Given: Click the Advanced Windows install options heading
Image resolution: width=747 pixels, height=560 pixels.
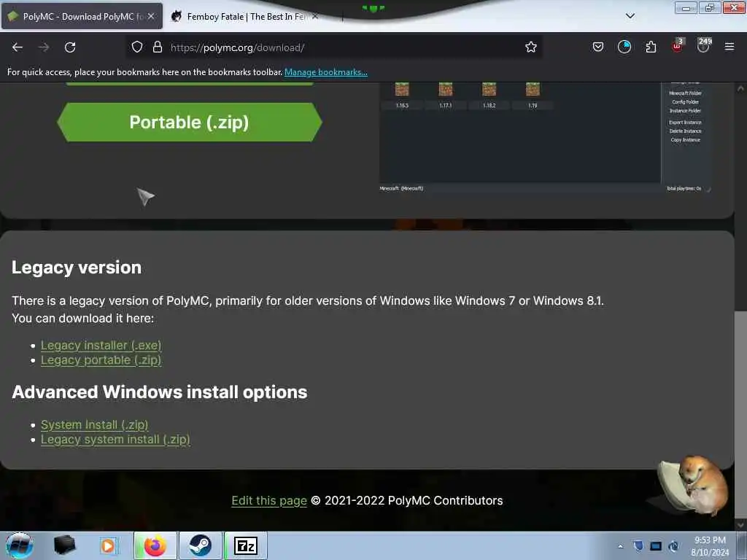Looking at the screenshot, I should pos(160,392).
